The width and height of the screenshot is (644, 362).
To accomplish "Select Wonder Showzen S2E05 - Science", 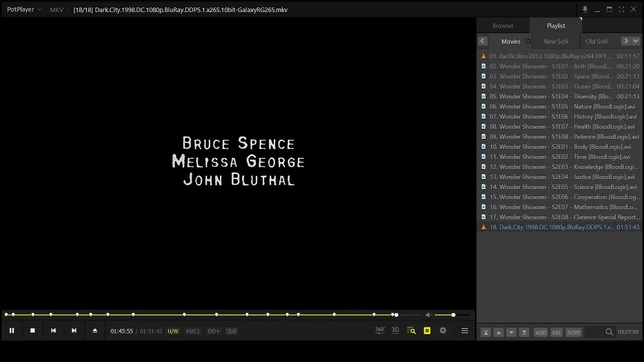I will tap(560, 187).
